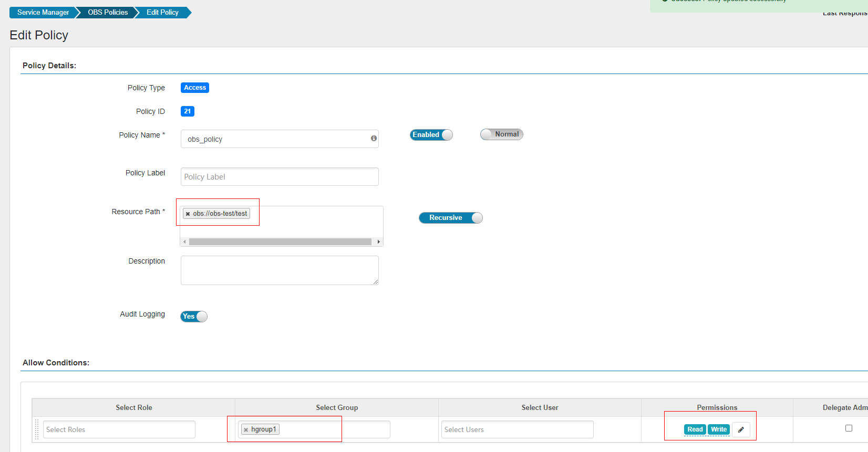Edit permissions with the pencil icon
Screen dimensions: 868x452
point(741,429)
